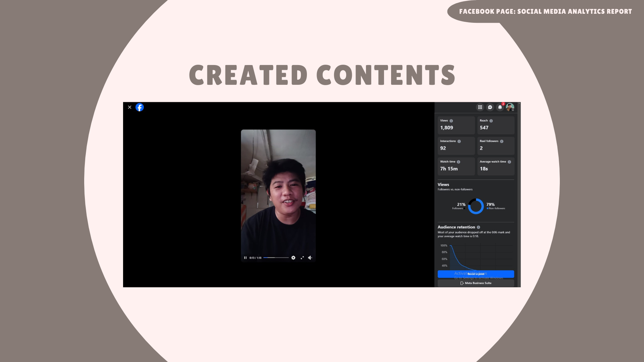The image size is (644, 362).
Task: Open Messenger chats icon
Action: [x=490, y=107]
